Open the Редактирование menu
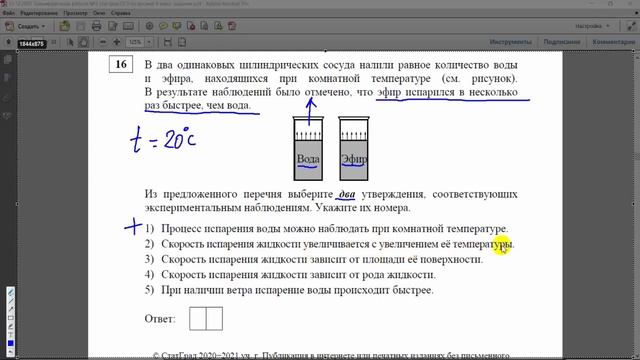 (x=39, y=13)
